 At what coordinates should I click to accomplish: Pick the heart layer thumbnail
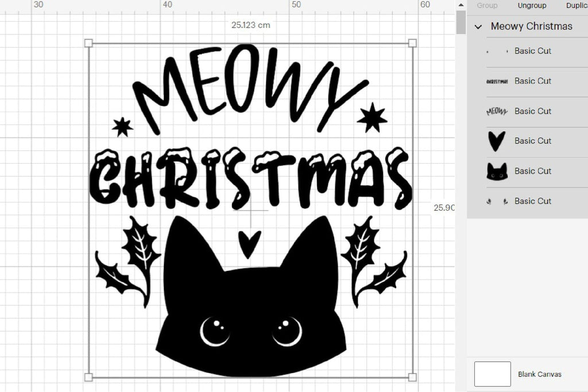497,141
